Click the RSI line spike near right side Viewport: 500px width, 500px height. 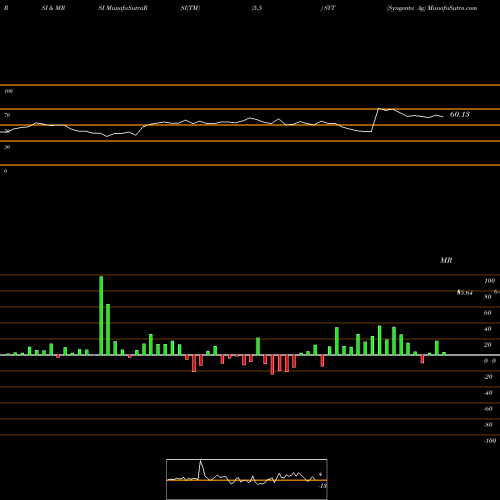point(378,109)
